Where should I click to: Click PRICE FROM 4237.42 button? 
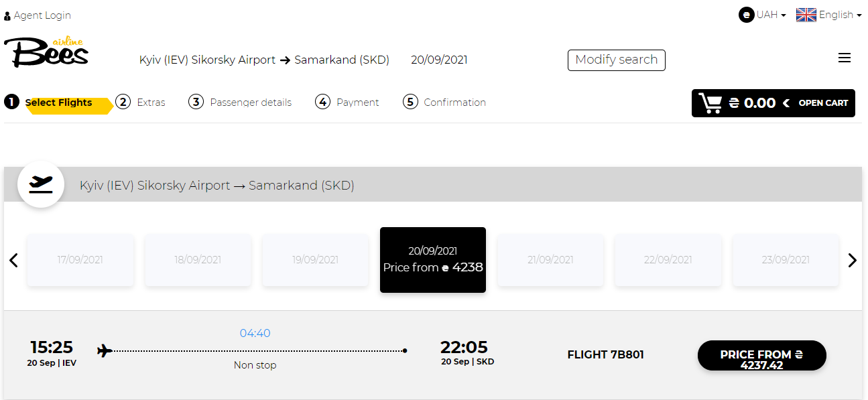[x=762, y=356]
